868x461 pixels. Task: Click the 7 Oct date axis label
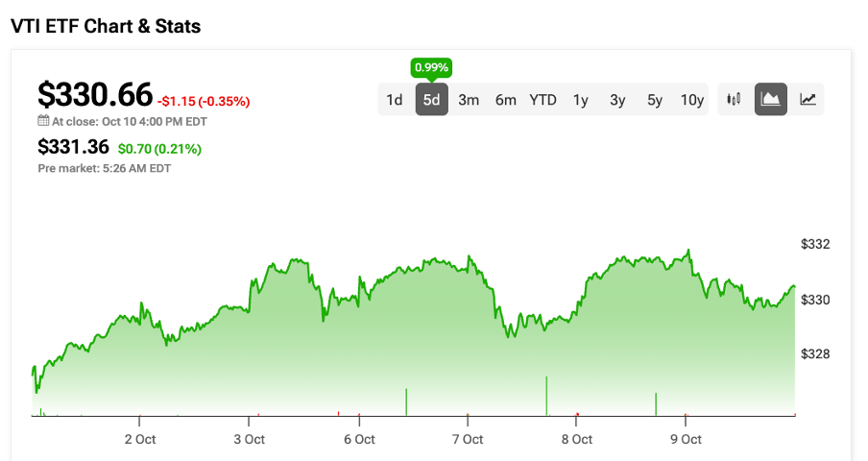coord(468,439)
